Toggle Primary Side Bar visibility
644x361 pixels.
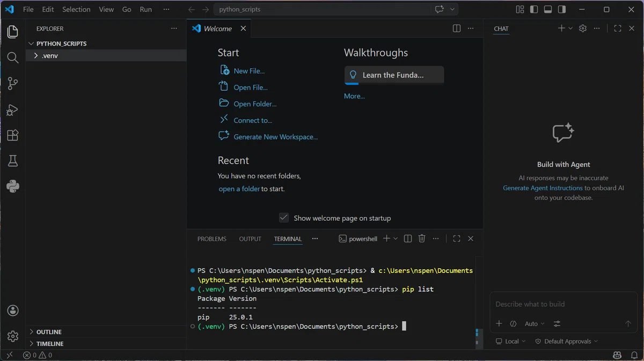coord(533,9)
